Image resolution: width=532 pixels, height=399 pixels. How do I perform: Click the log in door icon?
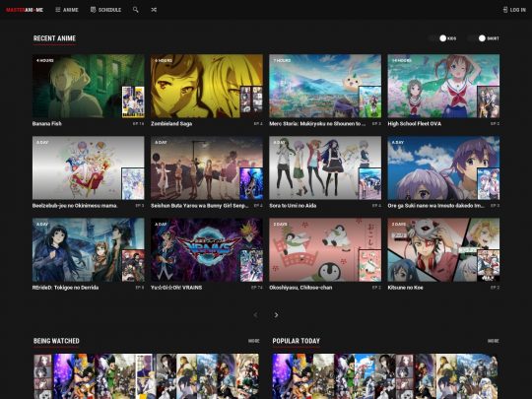pos(505,10)
